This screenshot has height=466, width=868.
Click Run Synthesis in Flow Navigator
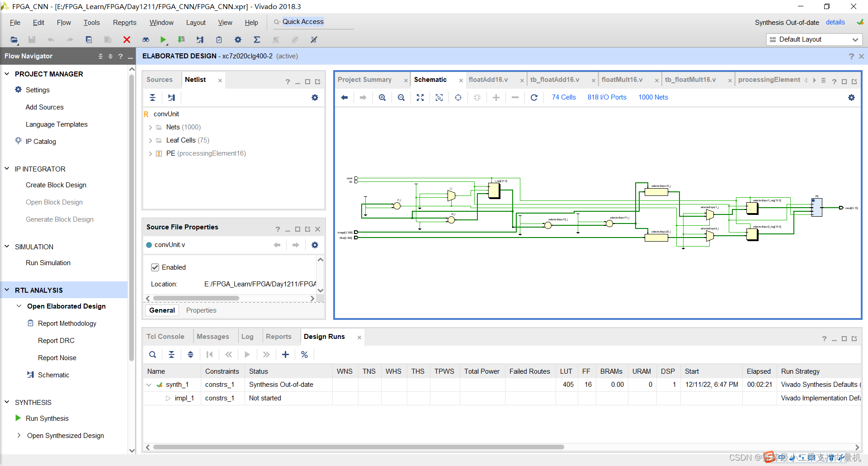[x=47, y=418]
